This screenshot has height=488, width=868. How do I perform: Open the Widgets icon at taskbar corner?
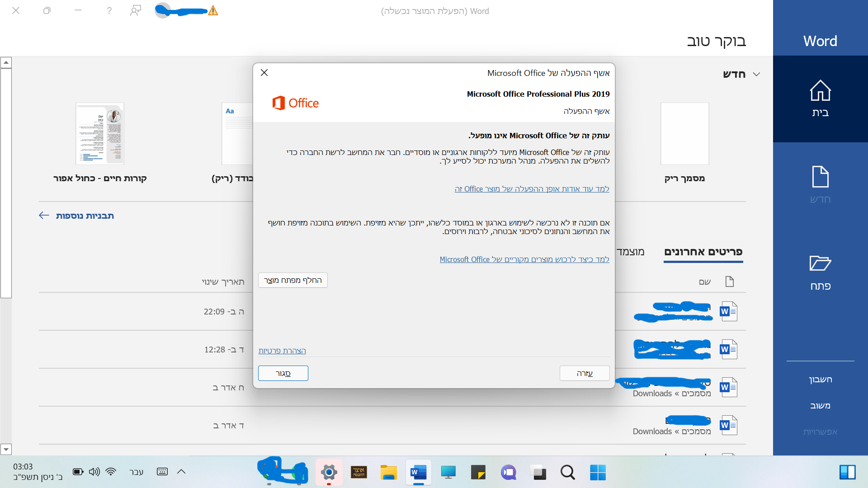(847, 473)
